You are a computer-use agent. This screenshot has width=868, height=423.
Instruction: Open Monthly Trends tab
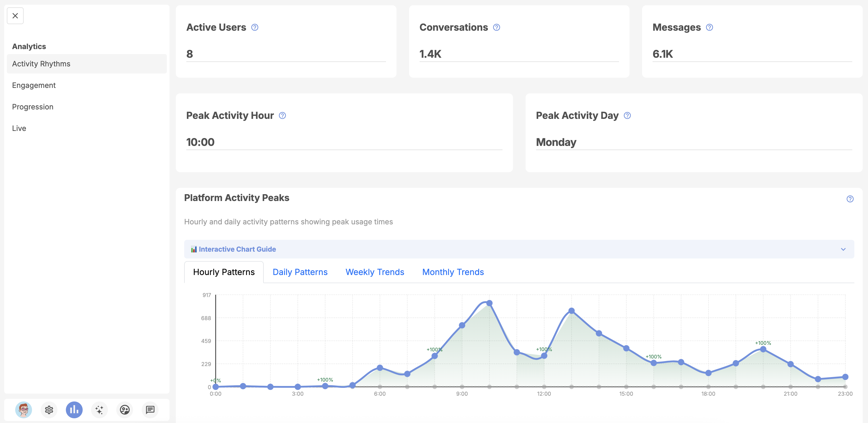point(453,272)
